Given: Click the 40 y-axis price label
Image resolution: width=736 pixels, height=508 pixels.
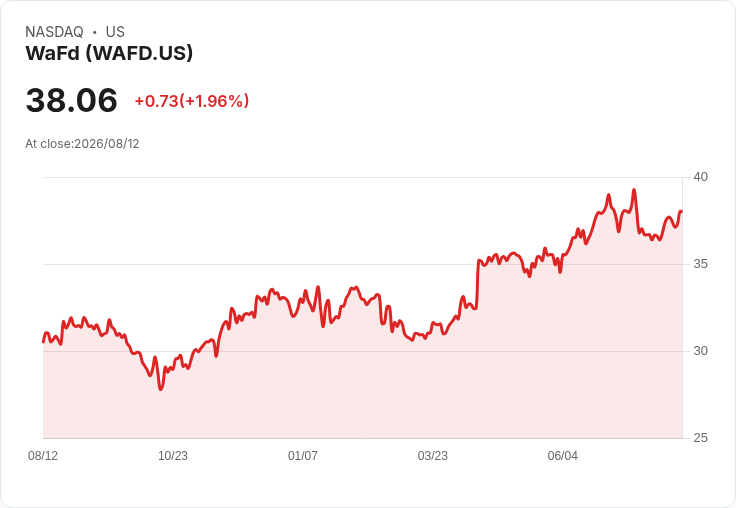Looking at the screenshot, I should tap(700, 177).
